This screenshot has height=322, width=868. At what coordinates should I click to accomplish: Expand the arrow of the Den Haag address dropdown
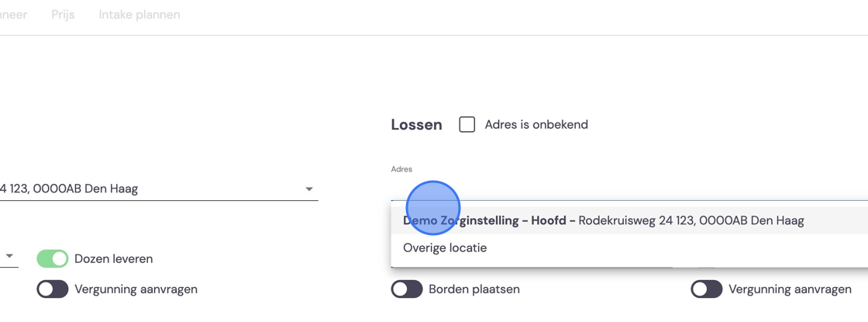tap(309, 189)
